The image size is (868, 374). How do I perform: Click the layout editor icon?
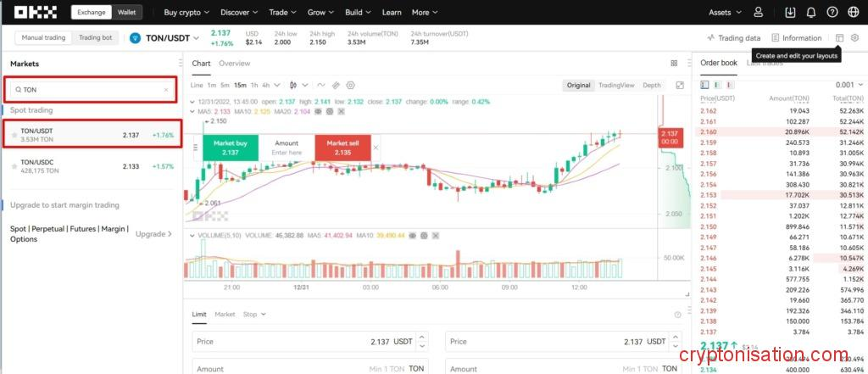pos(839,38)
